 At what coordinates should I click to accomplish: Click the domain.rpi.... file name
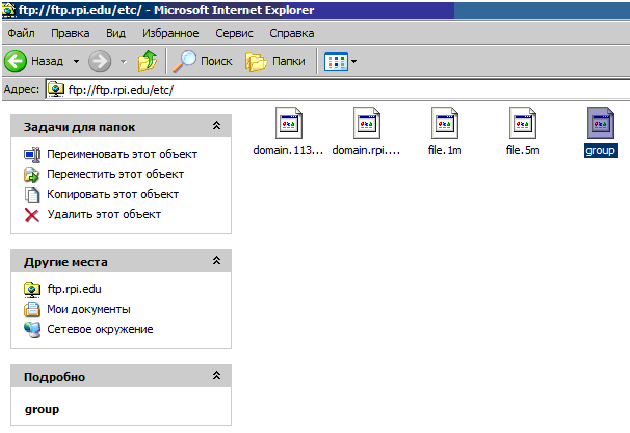click(366, 150)
